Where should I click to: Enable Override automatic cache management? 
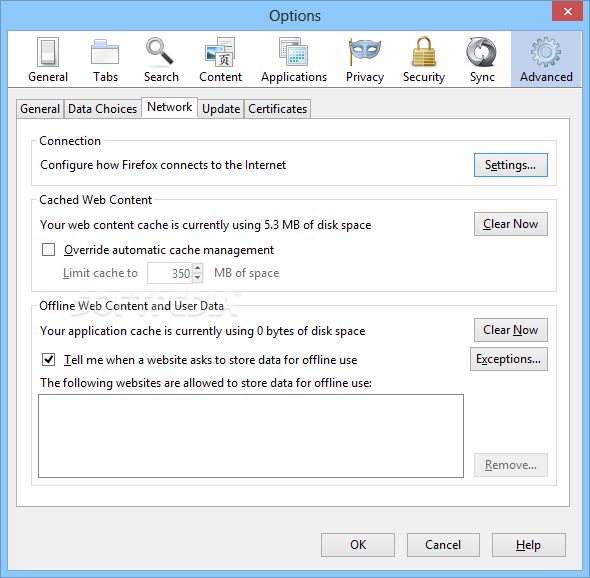pyautogui.click(x=49, y=249)
